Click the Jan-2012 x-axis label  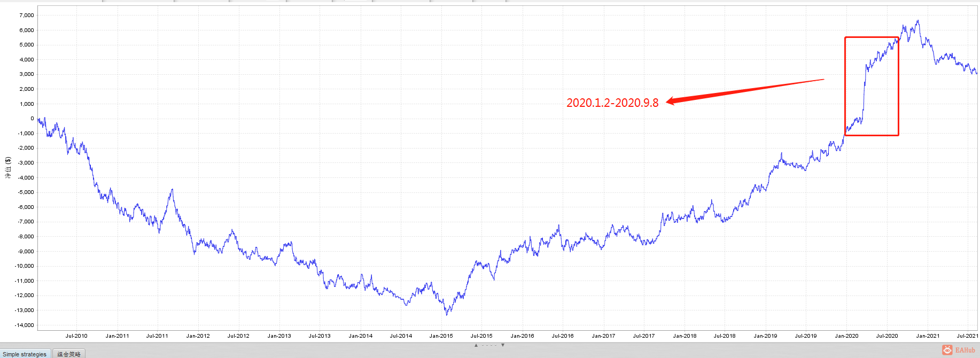198,336
